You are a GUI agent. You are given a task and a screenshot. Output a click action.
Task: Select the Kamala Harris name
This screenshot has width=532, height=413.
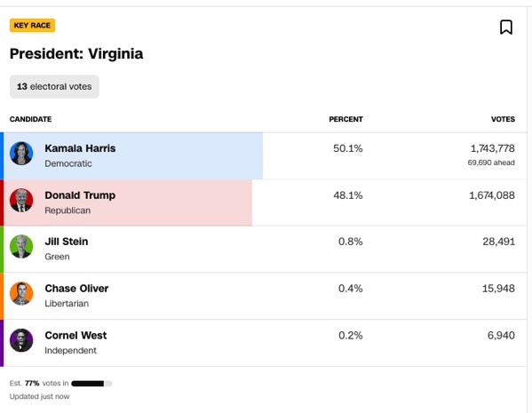point(80,148)
